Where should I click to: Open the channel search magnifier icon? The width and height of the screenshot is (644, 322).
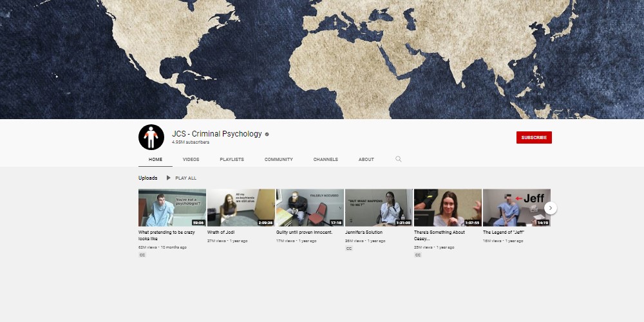(x=399, y=159)
